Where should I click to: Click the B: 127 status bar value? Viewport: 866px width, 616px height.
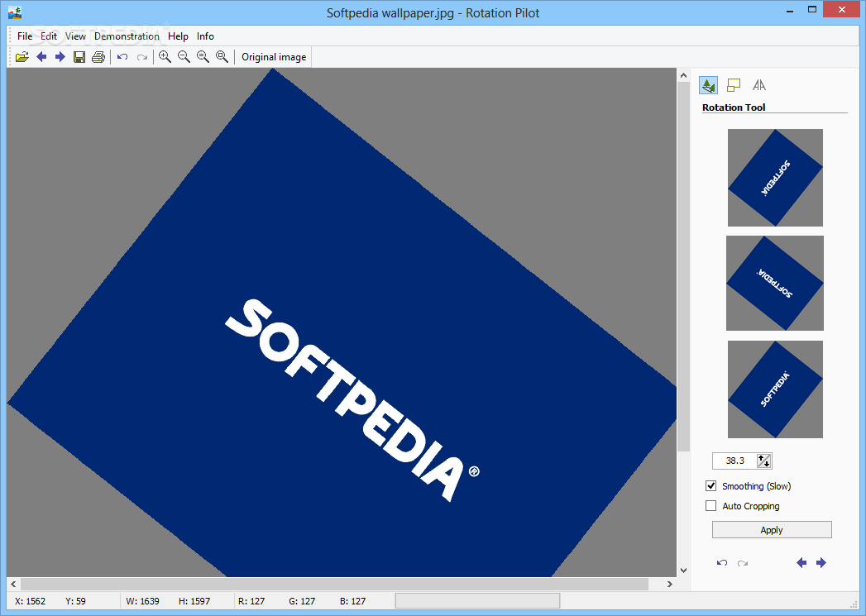coord(352,601)
